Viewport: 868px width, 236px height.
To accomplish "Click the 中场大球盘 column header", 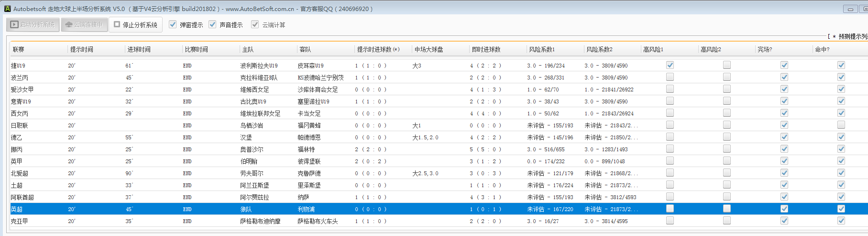I will pyautogui.click(x=429, y=49).
